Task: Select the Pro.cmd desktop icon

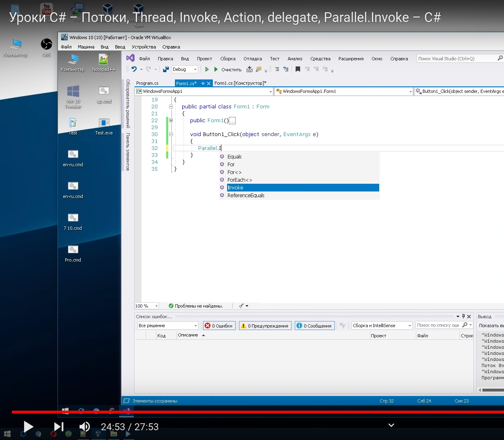Action: tap(73, 253)
